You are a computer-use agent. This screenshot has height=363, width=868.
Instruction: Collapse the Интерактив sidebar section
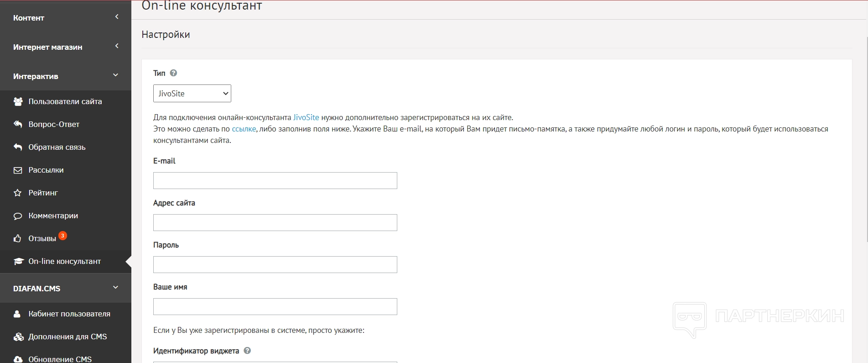point(66,76)
